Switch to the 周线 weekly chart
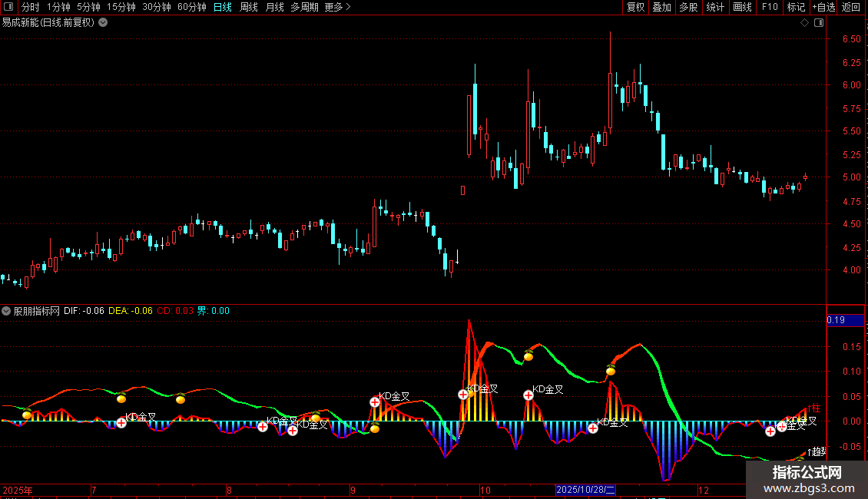The width and height of the screenshot is (868, 499). point(249,8)
